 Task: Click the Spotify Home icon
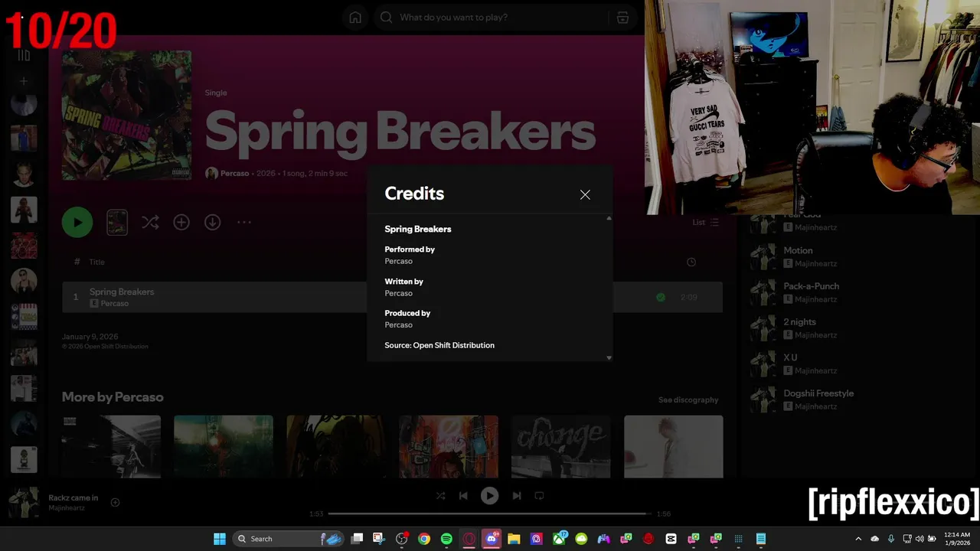click(x=355, y=18)
